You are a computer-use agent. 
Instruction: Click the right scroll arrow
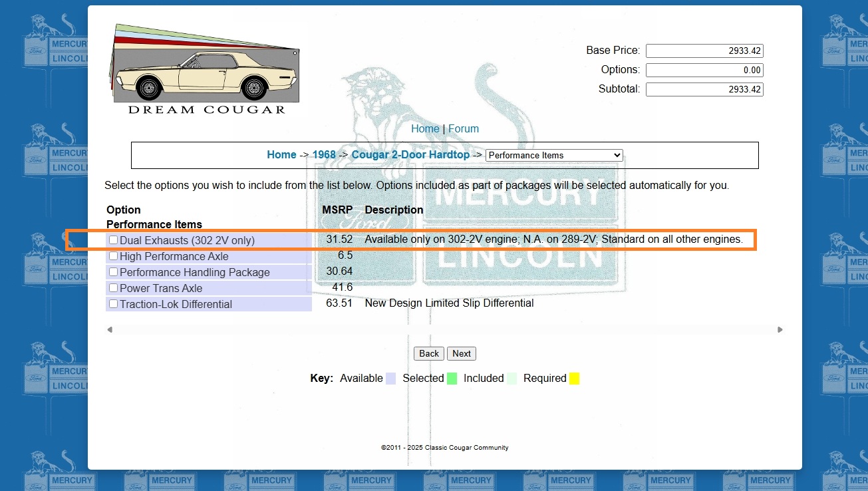[x=780, y=330]
